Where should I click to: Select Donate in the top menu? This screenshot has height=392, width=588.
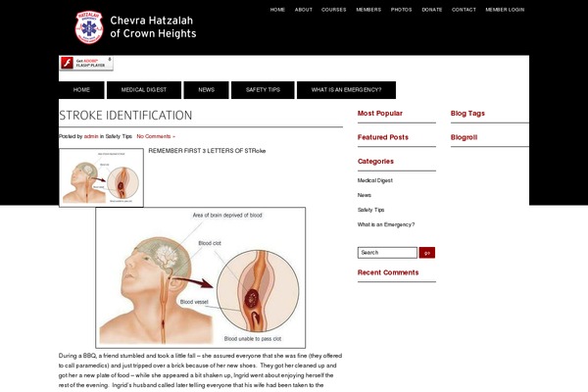(x=432, y=10)
